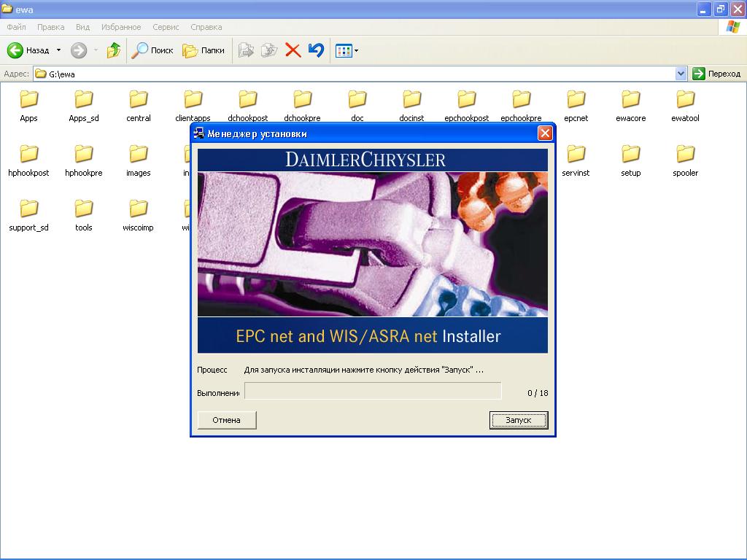747x560 pixels.
Task: Open the tools folder
Action: coord(84,215)
